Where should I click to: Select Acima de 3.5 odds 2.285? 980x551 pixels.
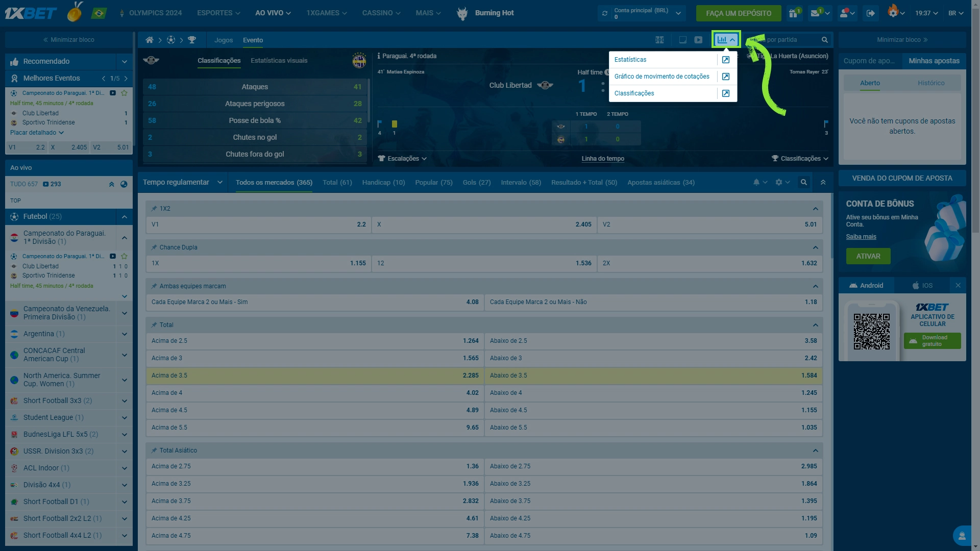pyautogui.click(x=315, y=375)
